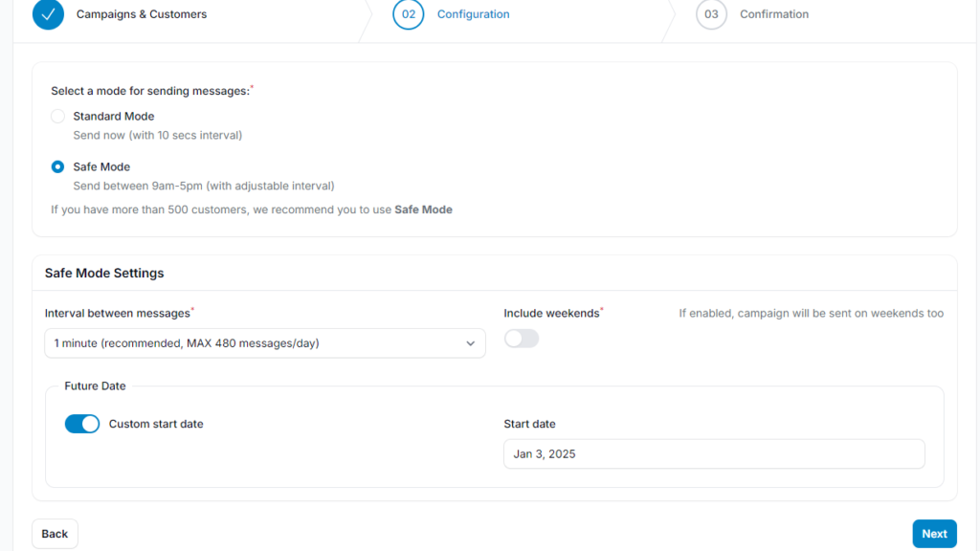Click the Next button
980x551 pixels.
934,534
